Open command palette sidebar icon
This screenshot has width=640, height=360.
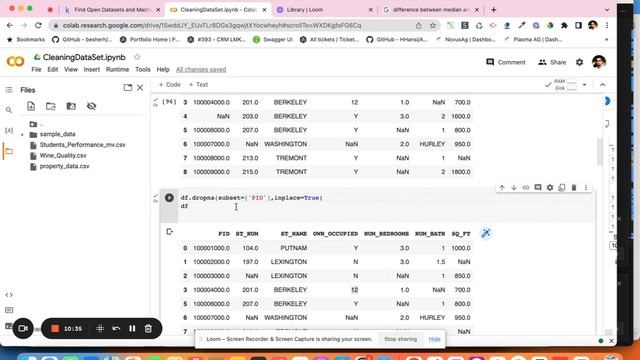pos(9,310)
